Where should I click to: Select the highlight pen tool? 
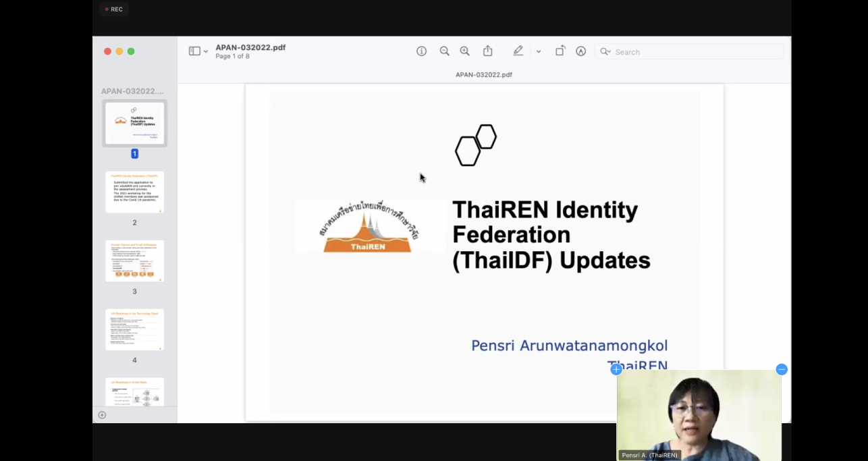(518, 51)
